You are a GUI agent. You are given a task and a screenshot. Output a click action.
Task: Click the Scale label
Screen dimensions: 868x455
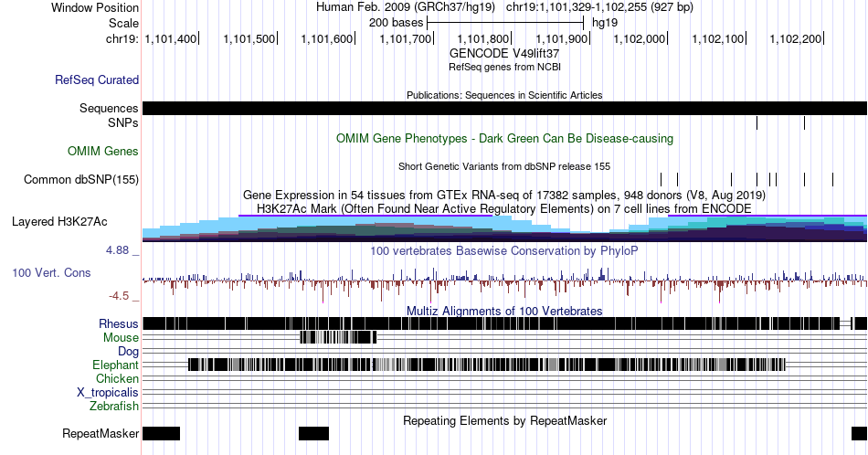[x=123, y=23]
